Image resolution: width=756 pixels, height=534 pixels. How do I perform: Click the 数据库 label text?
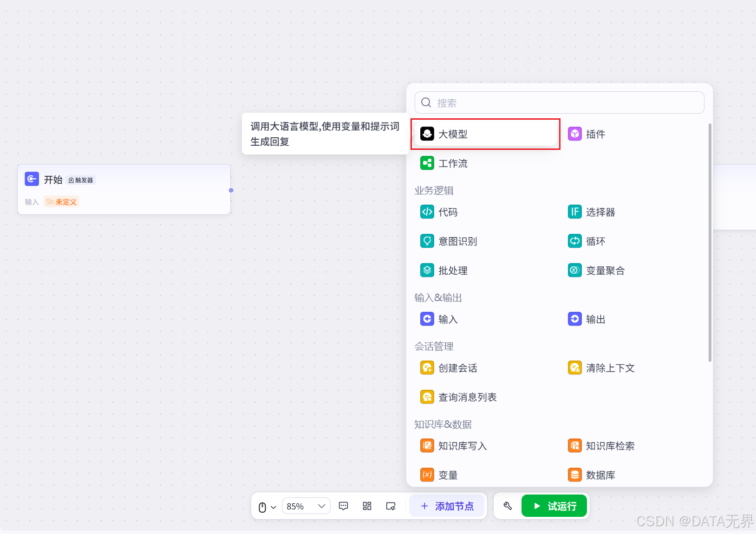pyautogui.click(x=600, y=475)
